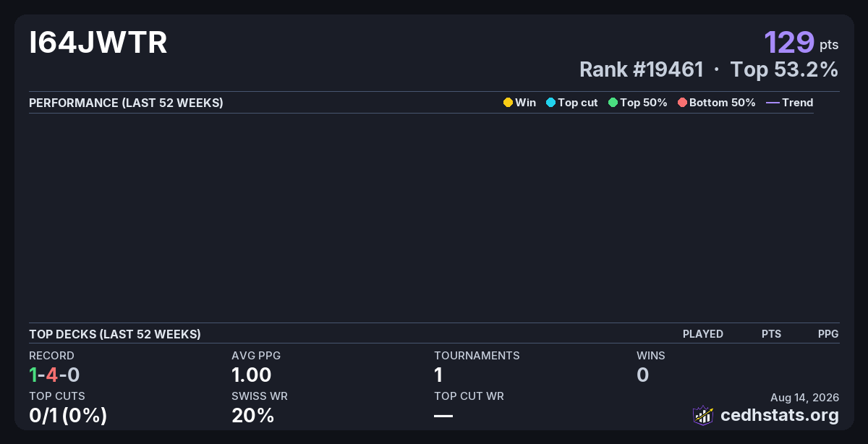Select the player name I64JWTR
Screen dimensions: 868x444
(x=98, y=43)
